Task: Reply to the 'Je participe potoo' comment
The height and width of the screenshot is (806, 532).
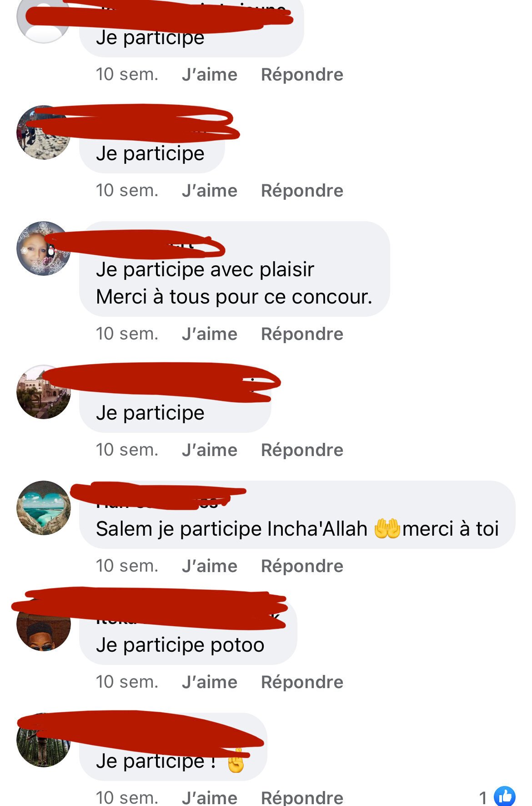Action: tap(302, 682)
